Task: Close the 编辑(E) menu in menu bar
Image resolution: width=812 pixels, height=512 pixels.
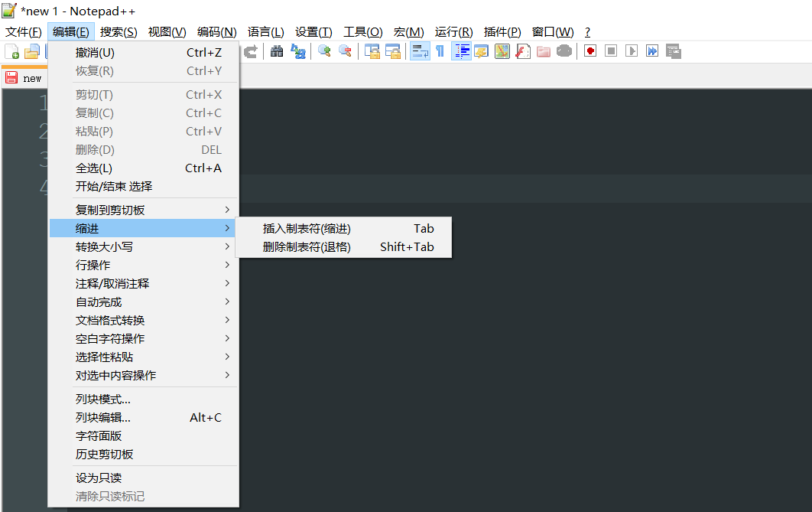Action: (71, 32)
